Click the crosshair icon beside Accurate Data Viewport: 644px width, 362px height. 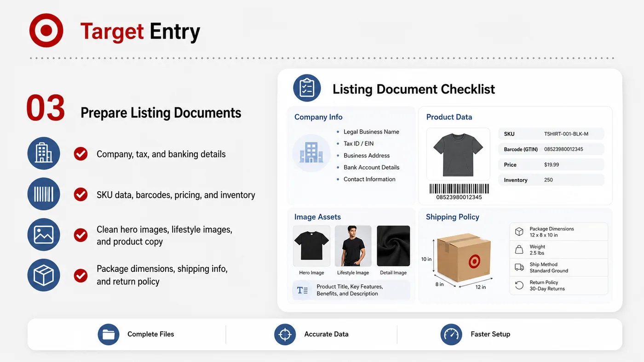(x=285, y=334)
